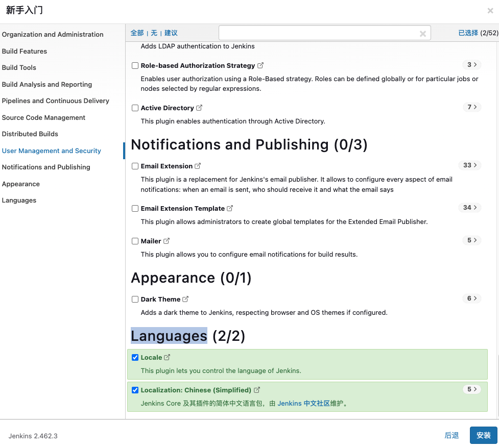Install selected plugins with 安装 button

click(483, 435)
